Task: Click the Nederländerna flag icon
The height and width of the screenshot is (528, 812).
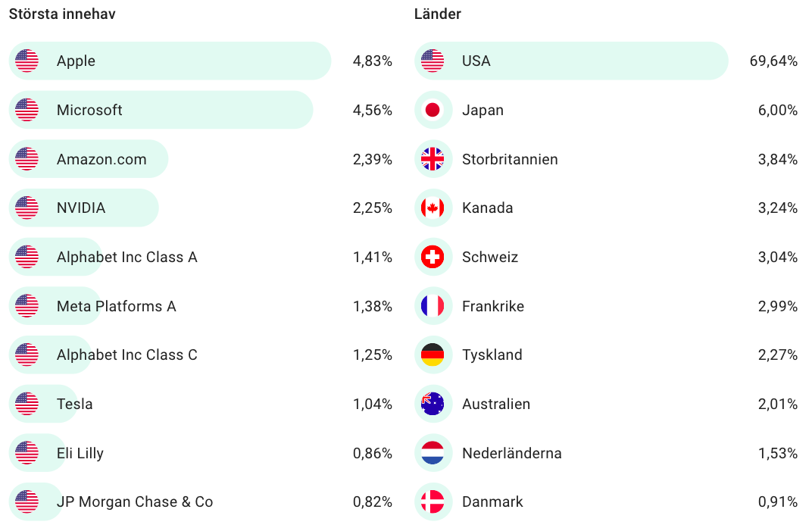Action: click(x=433, y=453)
